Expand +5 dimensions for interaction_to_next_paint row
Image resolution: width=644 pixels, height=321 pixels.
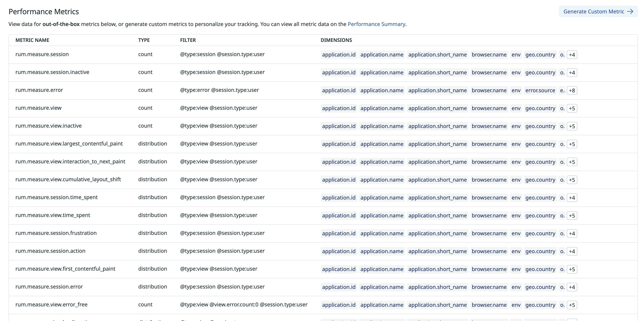(572, 162)
